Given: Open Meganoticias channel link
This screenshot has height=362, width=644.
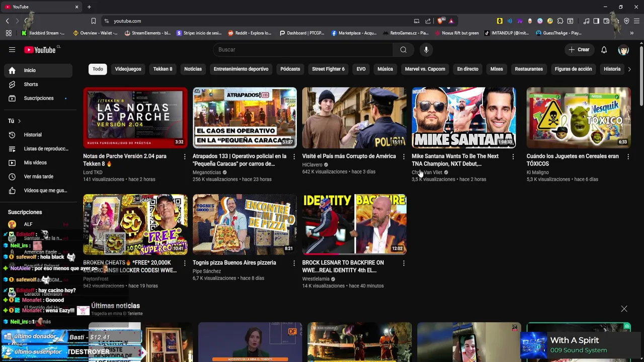Looking at the screenshot, I should click(x=207, y=172).
